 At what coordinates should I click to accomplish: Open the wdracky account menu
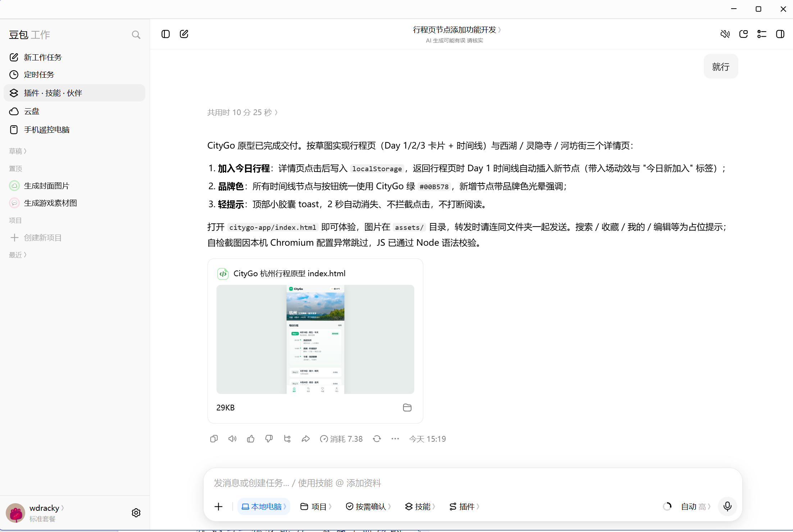[47, 508]
